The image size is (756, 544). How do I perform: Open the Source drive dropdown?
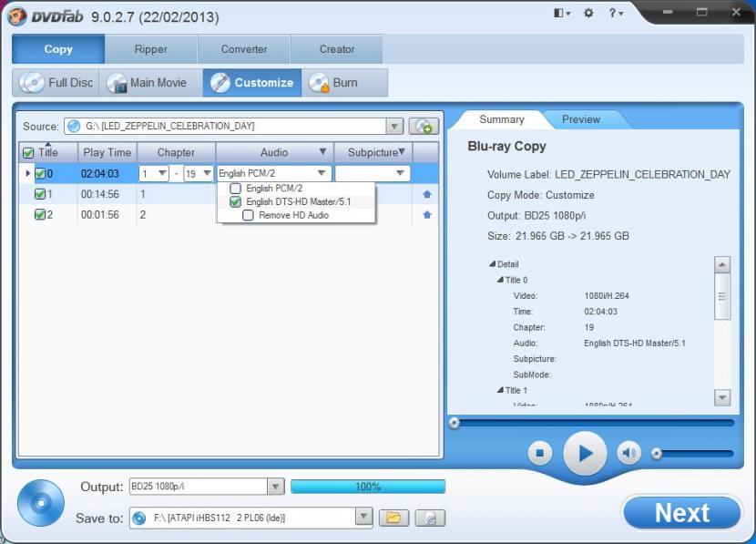(394, 127)
